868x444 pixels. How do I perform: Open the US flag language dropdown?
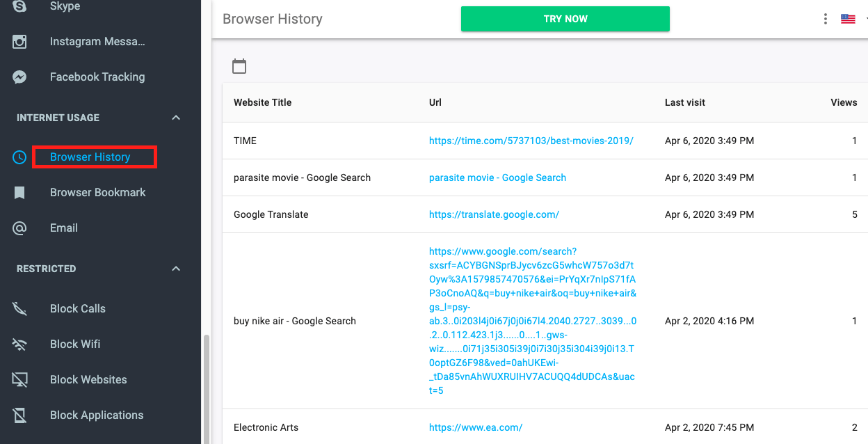coord(848,19)
